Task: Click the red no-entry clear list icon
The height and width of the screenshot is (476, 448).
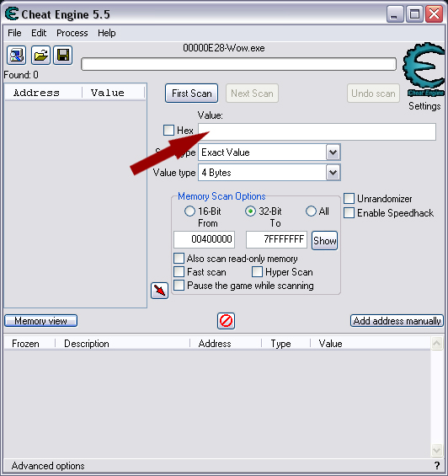Action: pos(226,321)
